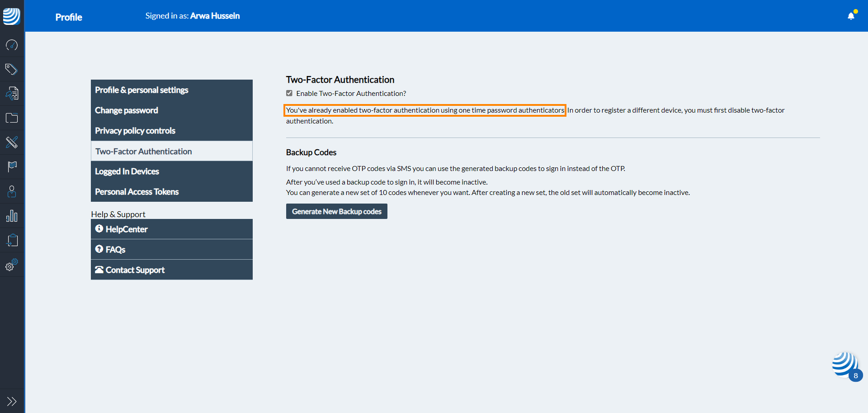The image size is (868, 413).
Task: Open Profile & personal settings menu item
Action: tap(142, 90)
